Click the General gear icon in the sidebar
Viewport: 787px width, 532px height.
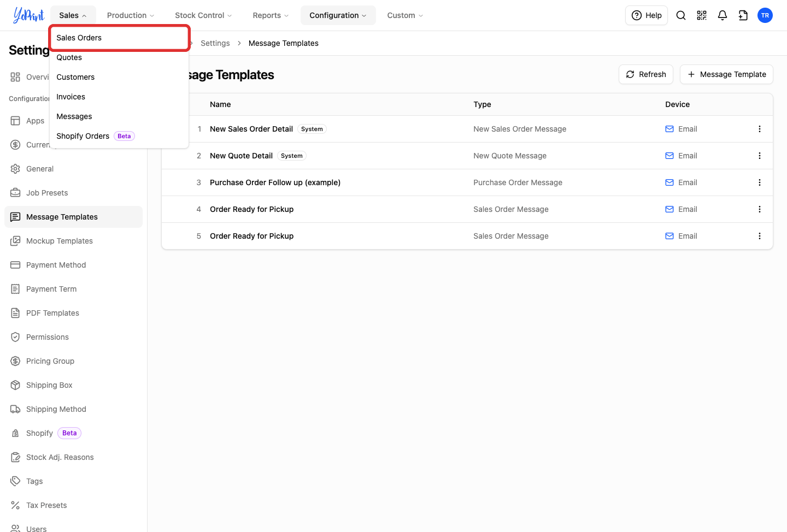pos(15,169)
